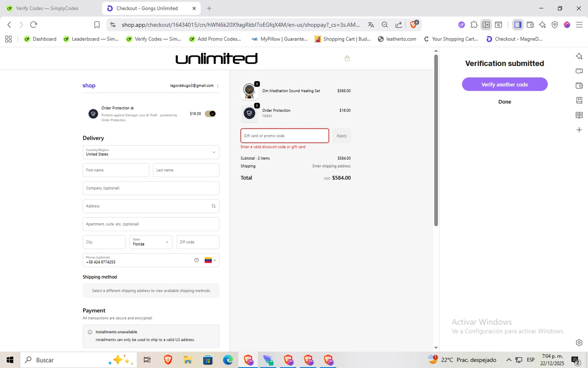Open the leatherto.com bookmark
This screenshot has width=588, height=368.
click(x=397, y=39)
